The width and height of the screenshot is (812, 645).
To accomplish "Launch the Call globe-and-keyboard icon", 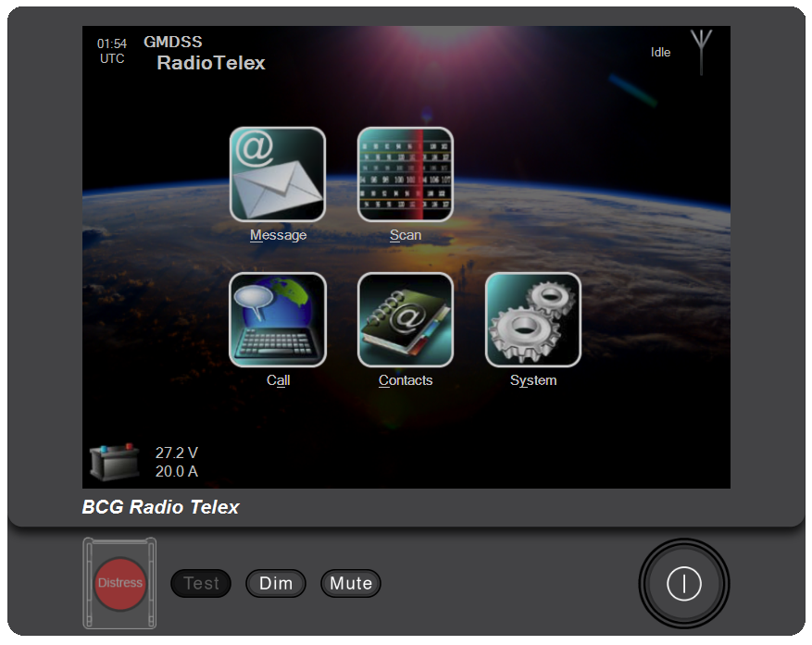I will [278, 320].
